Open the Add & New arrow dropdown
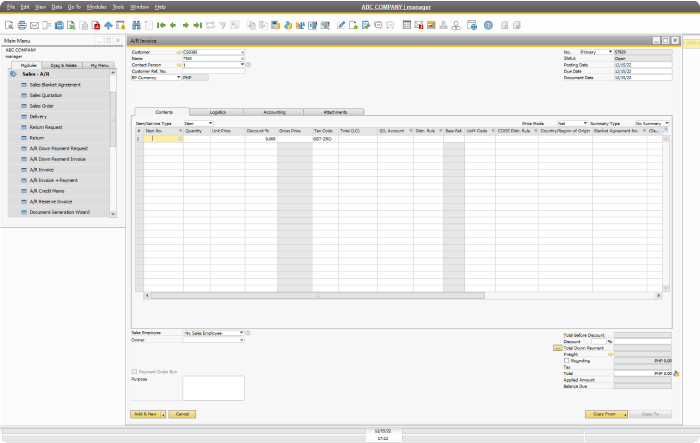Image resolution: width=700 pixels, height=443 pixels. coord(163,414)
